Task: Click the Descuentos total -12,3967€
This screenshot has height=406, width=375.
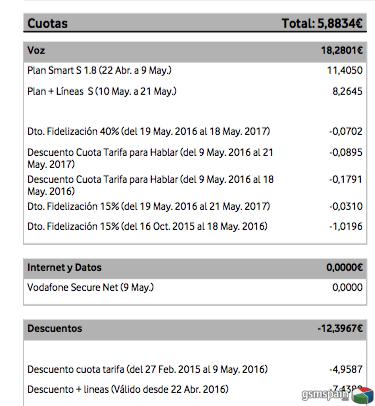Action: (340, 328)
